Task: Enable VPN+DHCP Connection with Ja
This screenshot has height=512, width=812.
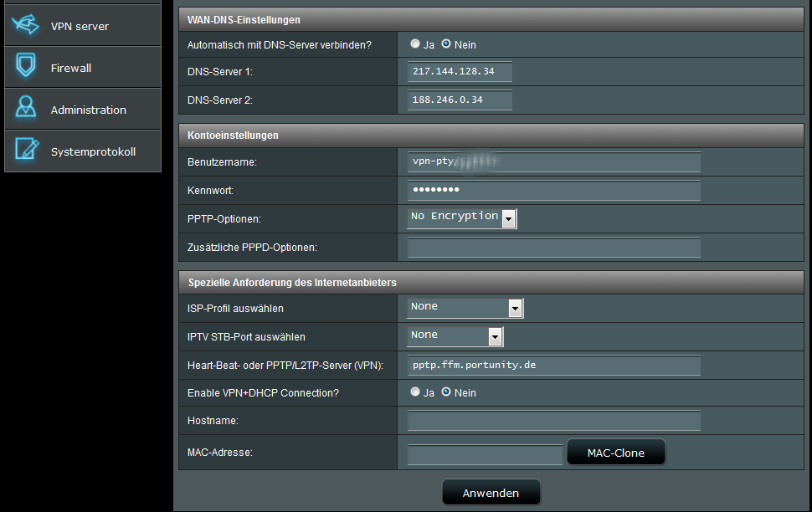Action: (x=415, y=392)
